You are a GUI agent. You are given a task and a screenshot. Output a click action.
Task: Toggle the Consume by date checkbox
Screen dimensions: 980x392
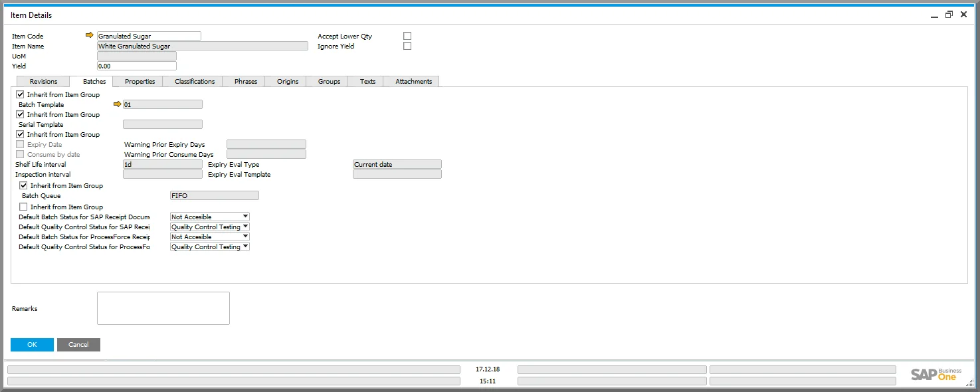click(x=21, y=154)
